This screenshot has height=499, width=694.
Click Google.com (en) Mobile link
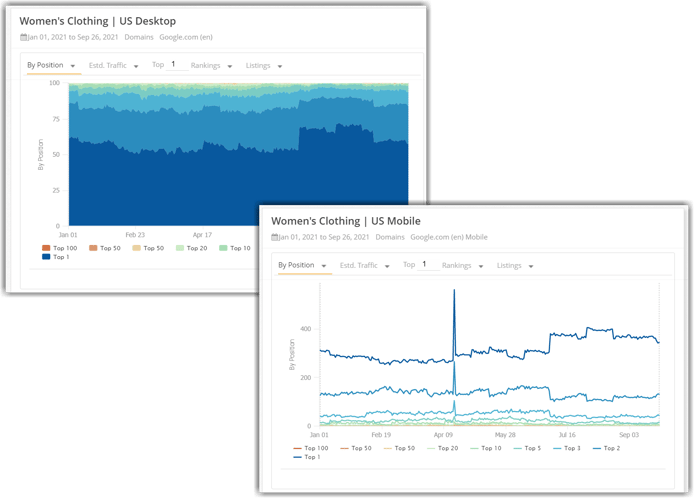point(450,237)
